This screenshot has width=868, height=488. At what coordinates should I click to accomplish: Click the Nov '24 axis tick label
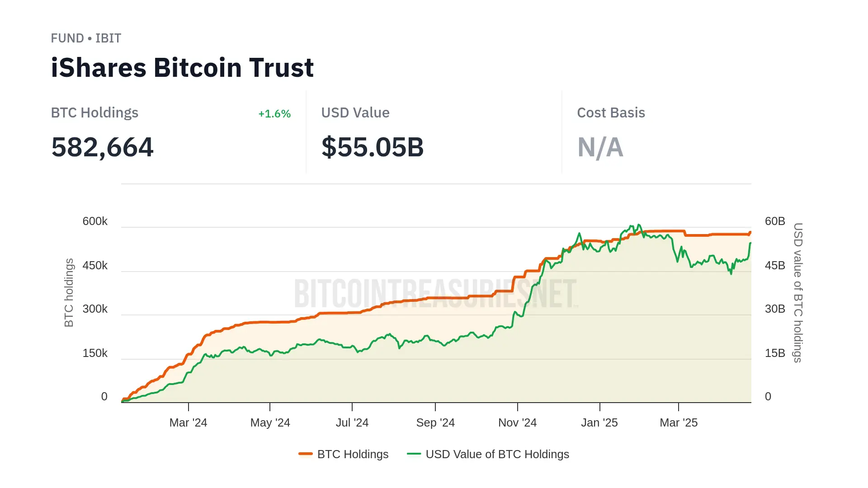[x=517, y=423]
